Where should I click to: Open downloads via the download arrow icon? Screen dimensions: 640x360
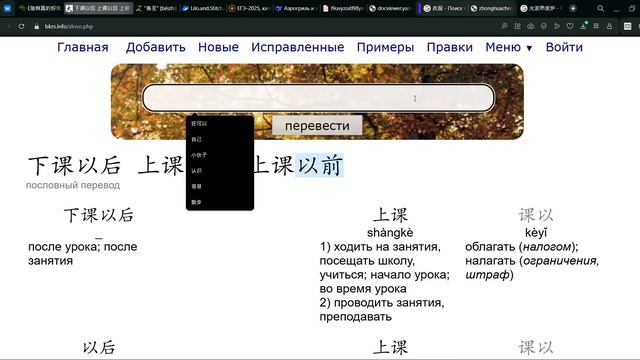pos(583,26)
